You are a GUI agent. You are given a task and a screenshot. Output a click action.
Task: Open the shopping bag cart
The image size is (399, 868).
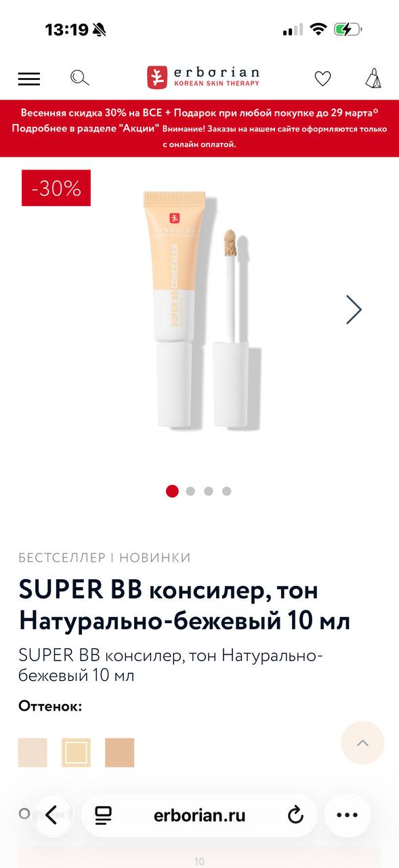[x=373, y=78]
